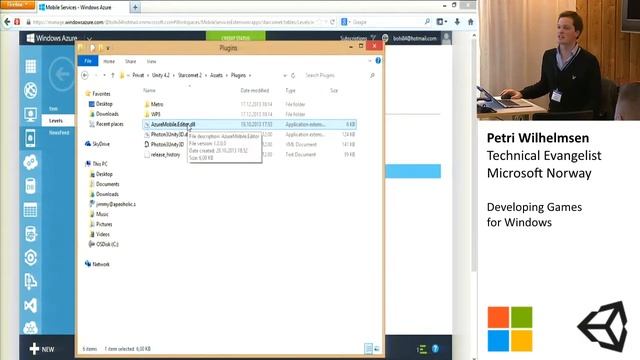The height and width of the screenshot is (360, 640).
Task: Open Firefox bookmarks menu icon
Action: pyautogui.click(x=442, y=22)
